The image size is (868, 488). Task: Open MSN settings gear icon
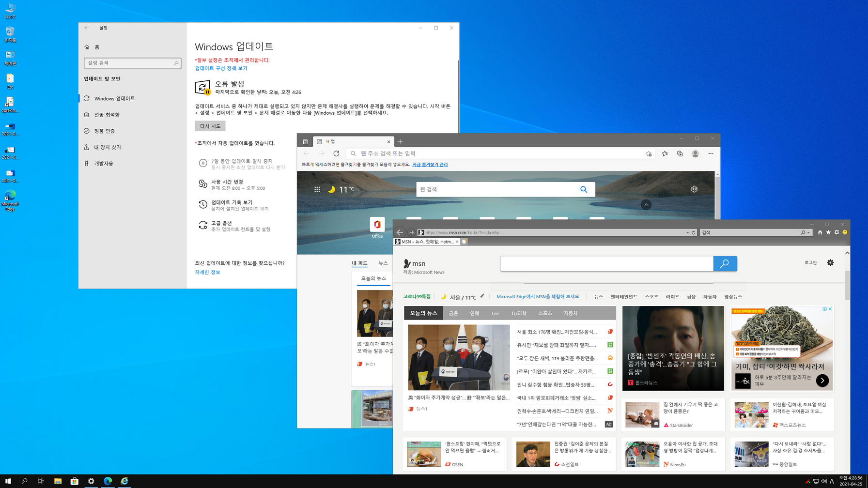[830, 262]
